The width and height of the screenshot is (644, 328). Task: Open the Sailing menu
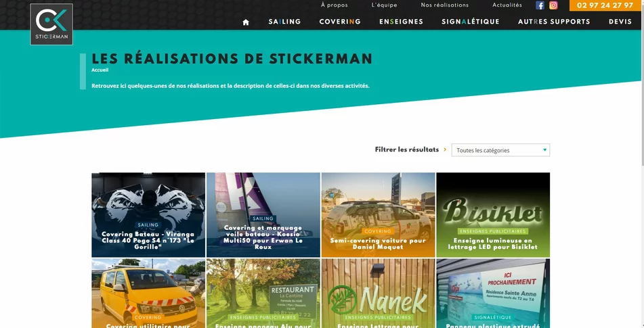[x=284, y=22]
